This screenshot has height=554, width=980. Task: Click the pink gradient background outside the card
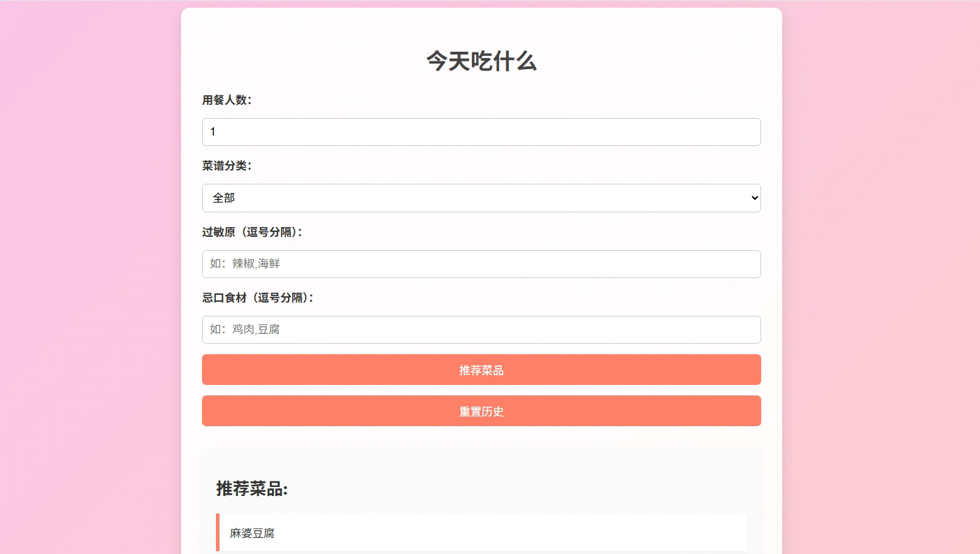(91, 279)
